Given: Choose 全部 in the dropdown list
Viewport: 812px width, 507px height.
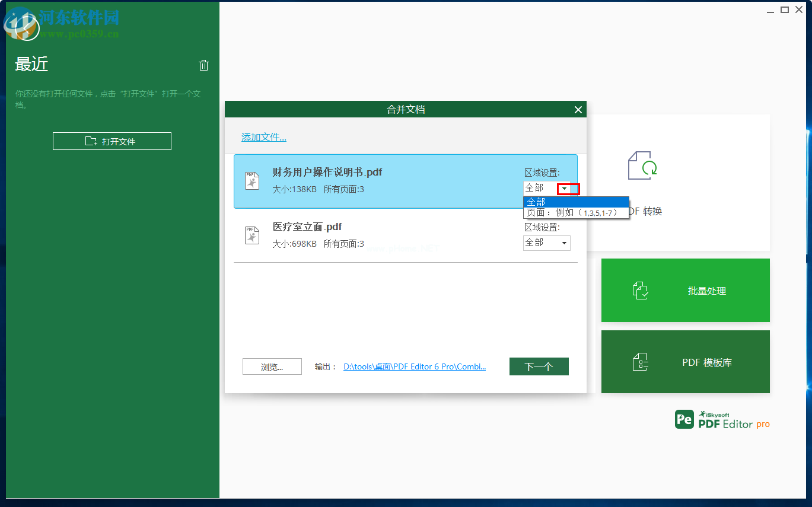Looking at the screenshot, I should [x=576, y=202].
